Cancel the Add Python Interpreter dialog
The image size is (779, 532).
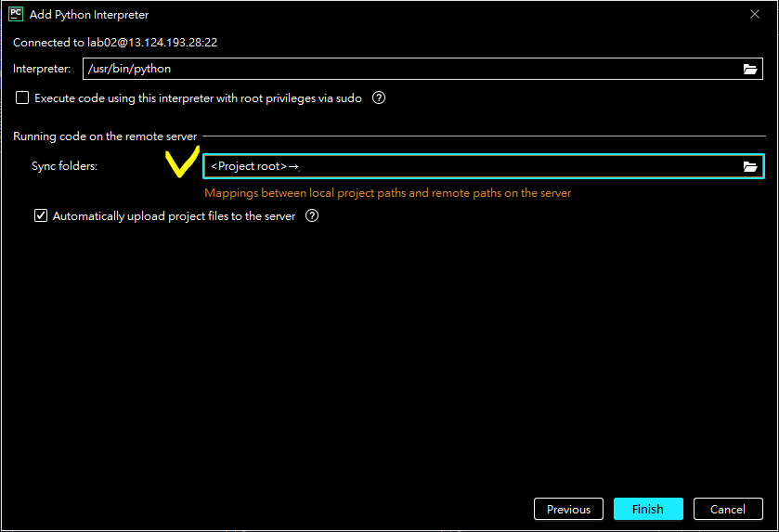click(728, 509)
